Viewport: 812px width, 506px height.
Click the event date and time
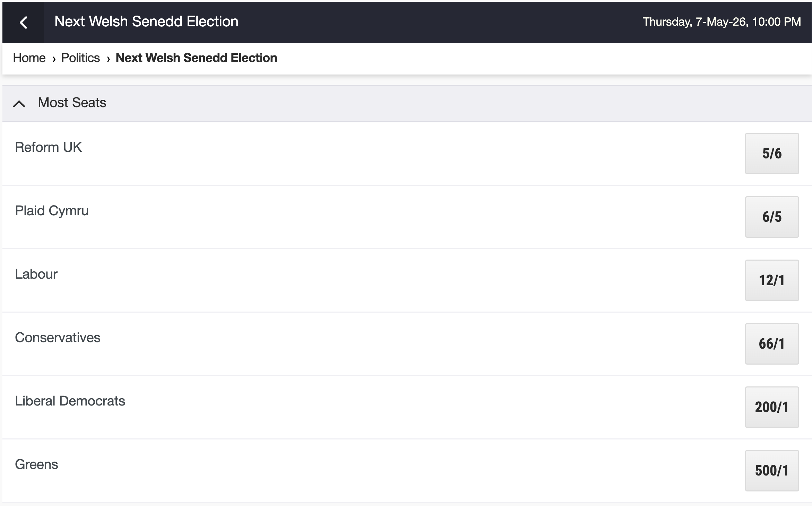[x=722, y=22]
